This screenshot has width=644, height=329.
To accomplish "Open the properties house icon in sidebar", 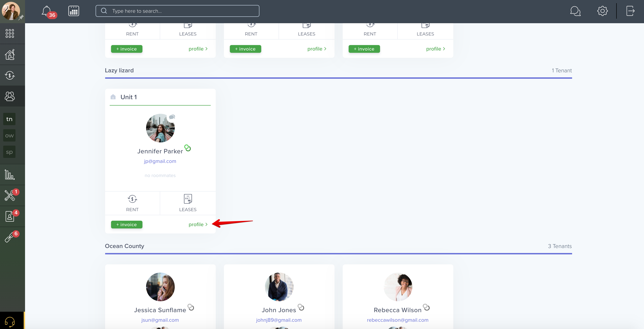I will tap(10, 54).
